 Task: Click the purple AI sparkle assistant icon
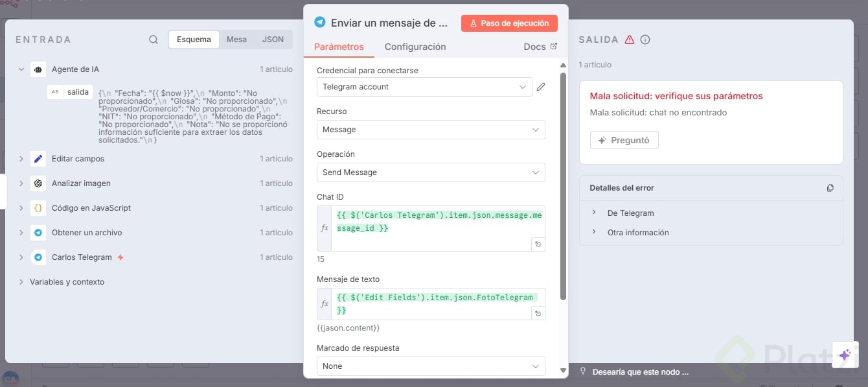coord(845,355)
